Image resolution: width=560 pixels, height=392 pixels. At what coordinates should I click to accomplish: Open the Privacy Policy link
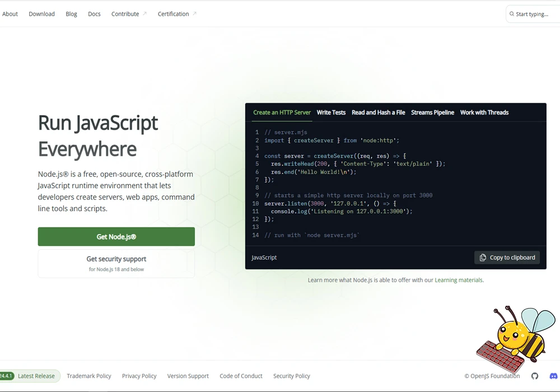click(x=139, y=376)
